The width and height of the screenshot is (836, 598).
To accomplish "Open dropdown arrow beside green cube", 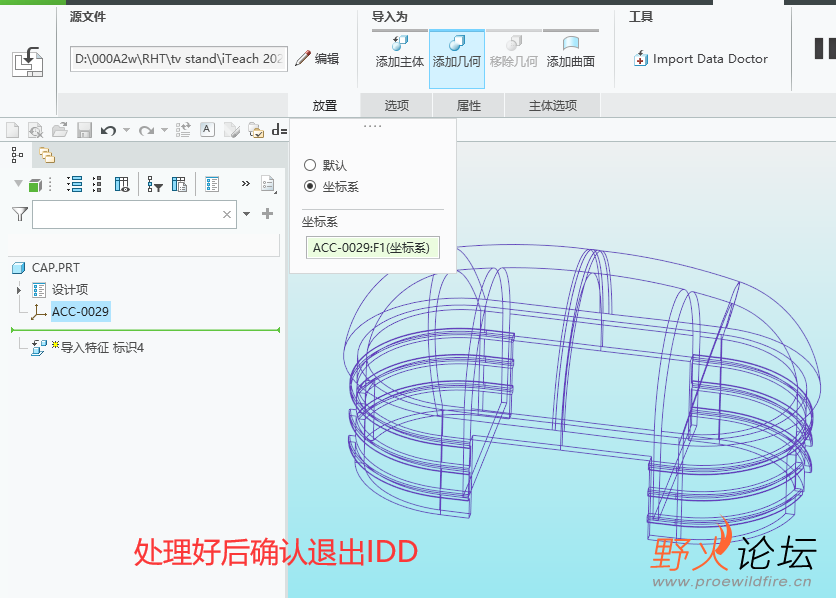I will tap(18, 184).
